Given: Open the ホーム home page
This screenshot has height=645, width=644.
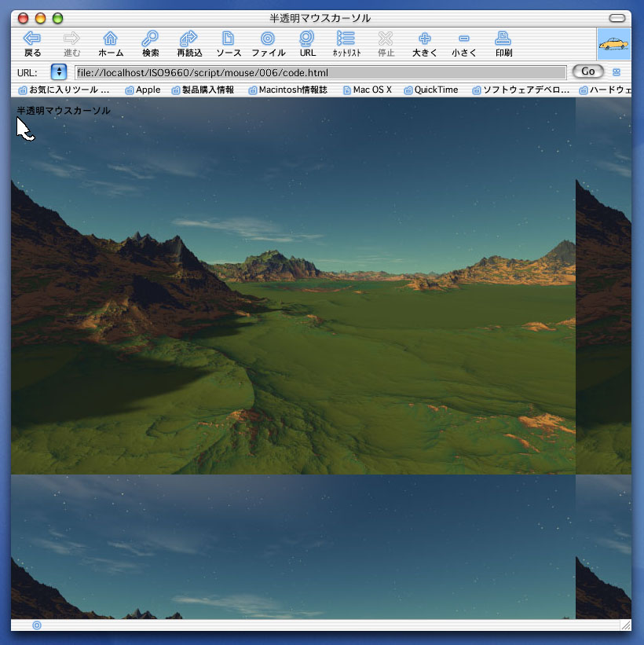Looking at the screenshot, I should (111, 43).
